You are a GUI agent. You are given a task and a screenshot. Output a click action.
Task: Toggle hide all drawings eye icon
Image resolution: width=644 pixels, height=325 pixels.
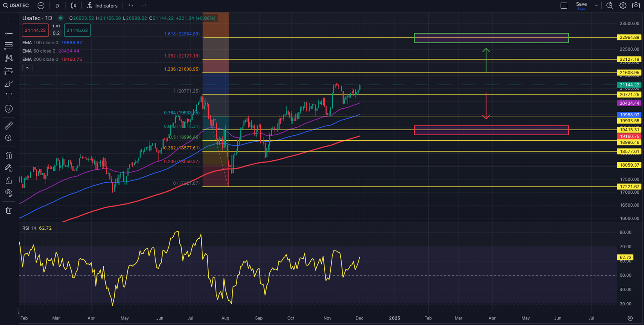point(9,193)
